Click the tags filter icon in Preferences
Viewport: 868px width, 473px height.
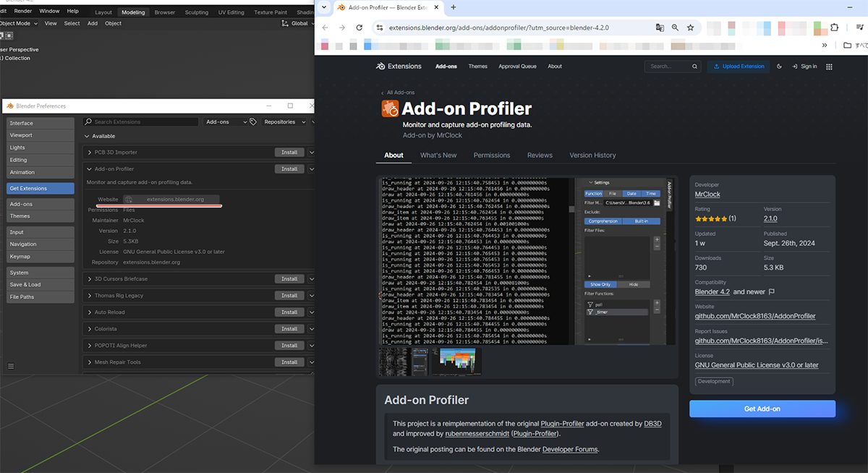tap(253, 122)
